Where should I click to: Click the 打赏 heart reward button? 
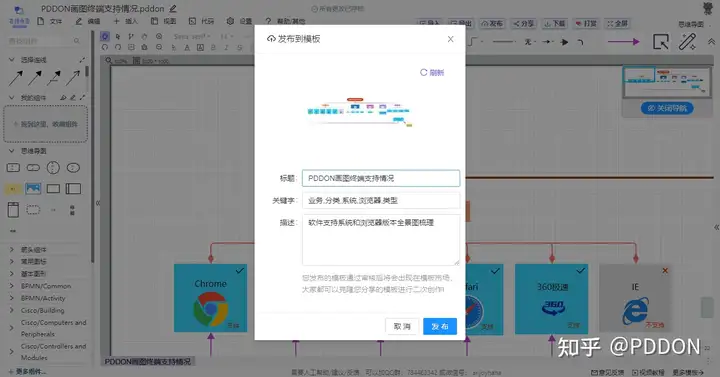(x=586, y=23)
